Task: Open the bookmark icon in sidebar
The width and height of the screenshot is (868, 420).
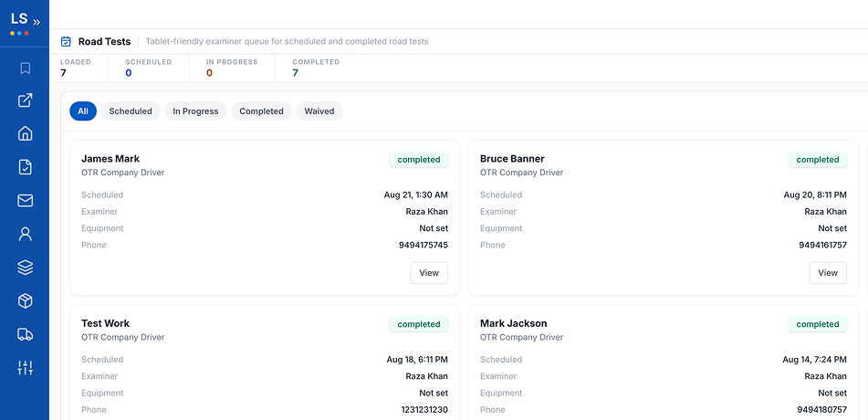Action: coord(25,68)
